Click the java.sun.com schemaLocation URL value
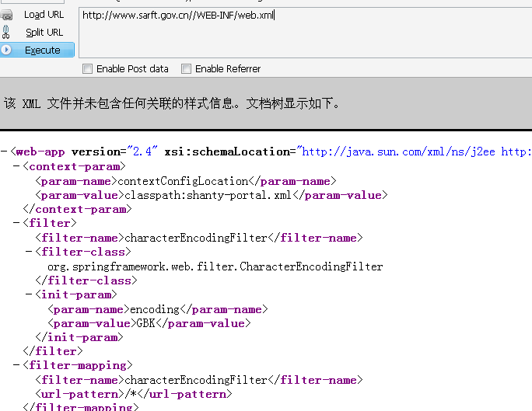Image resolution: width=532 pixels, height=411 pixels. 414,152
